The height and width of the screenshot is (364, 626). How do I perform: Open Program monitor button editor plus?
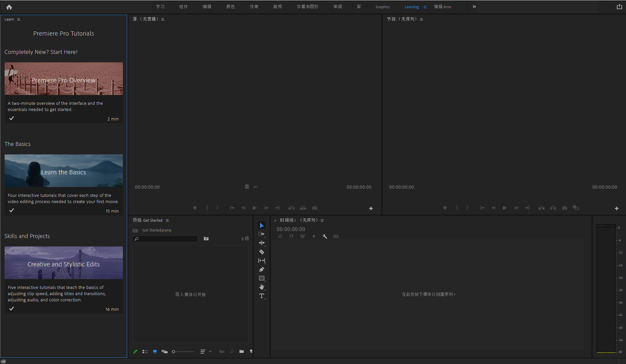pyautogui.click(x=617, y=208)
